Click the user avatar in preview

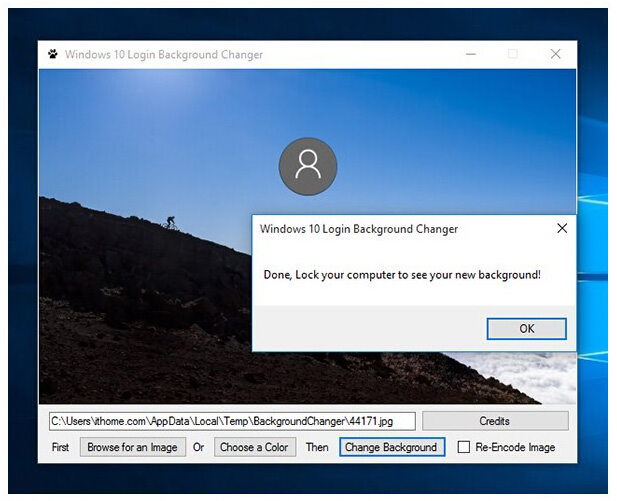tap(308, 166)
